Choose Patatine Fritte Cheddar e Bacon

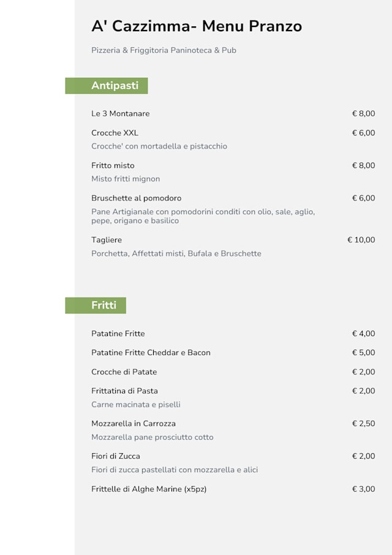(151, 353)
